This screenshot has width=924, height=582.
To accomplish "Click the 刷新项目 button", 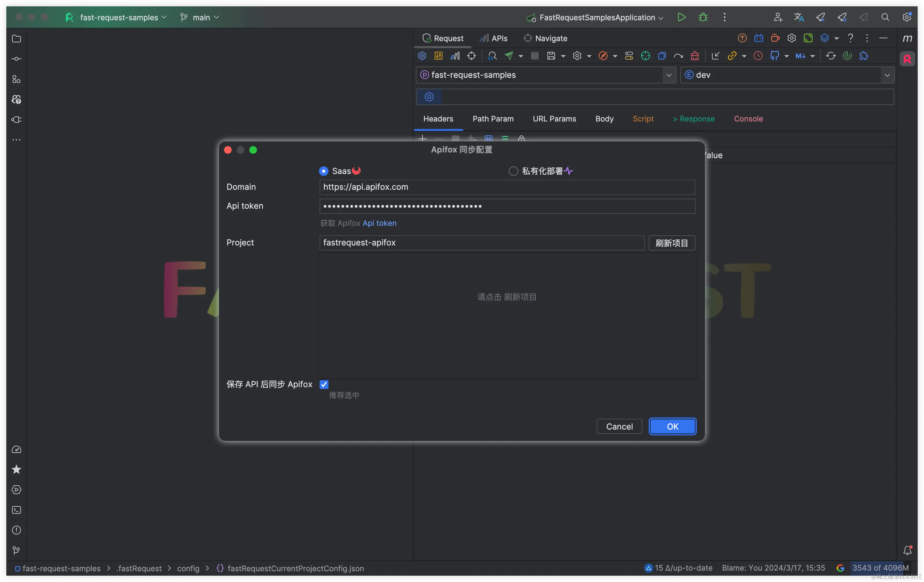I will pos(671,243).
